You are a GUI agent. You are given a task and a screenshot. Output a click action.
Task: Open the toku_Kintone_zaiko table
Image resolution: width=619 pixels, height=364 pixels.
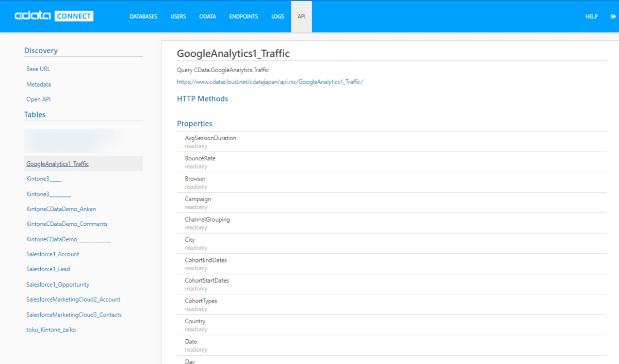point(51,330)
